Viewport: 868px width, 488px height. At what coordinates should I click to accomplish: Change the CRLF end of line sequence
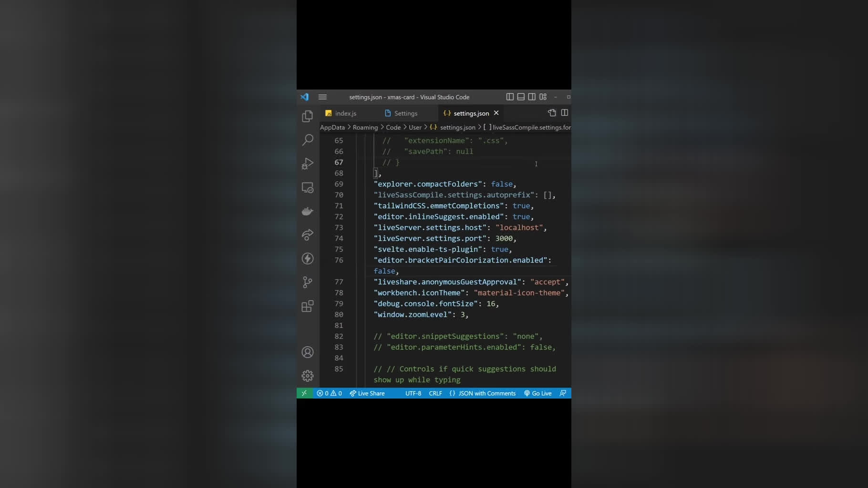[x=435, y=393]
